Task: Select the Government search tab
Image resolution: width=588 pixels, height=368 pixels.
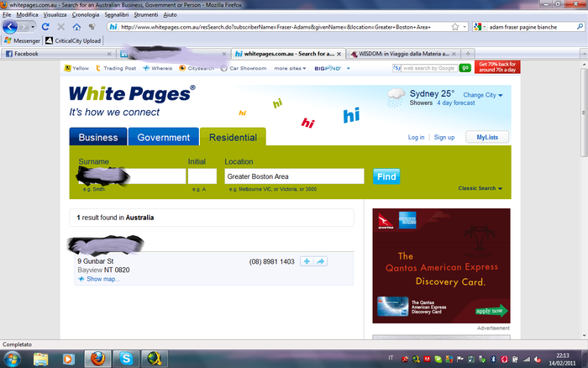Action: click(x=164, y=137)
